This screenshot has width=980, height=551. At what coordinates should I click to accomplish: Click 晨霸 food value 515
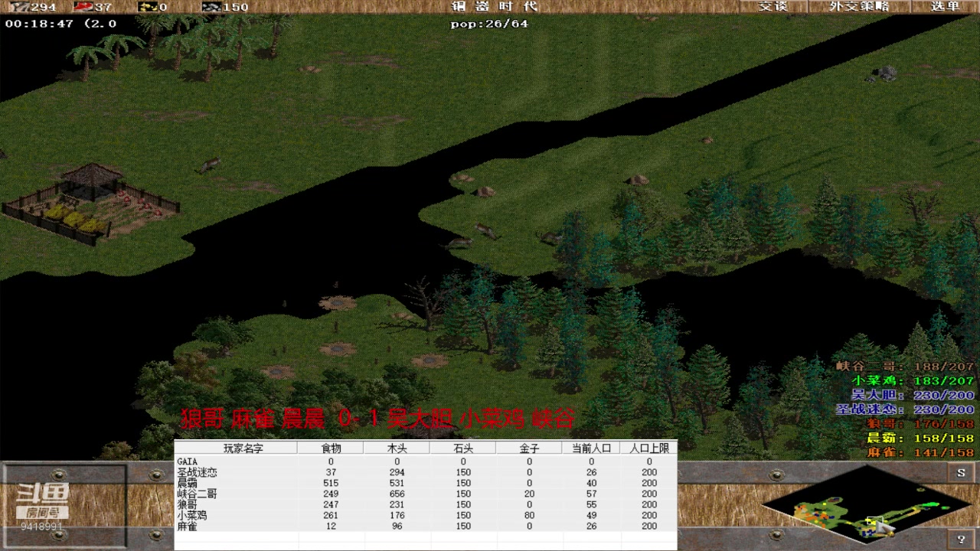(x=331, y=483)
